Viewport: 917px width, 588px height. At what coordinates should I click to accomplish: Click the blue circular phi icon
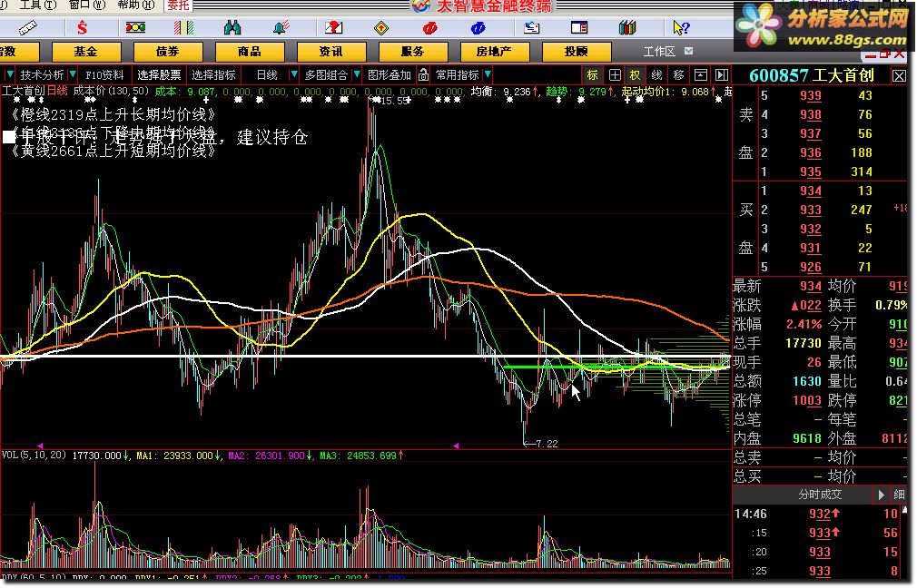click(x=478, y=27)
